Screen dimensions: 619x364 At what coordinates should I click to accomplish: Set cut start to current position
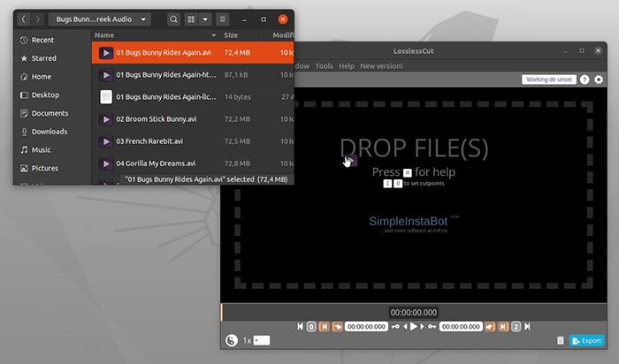tap(338, 327)
